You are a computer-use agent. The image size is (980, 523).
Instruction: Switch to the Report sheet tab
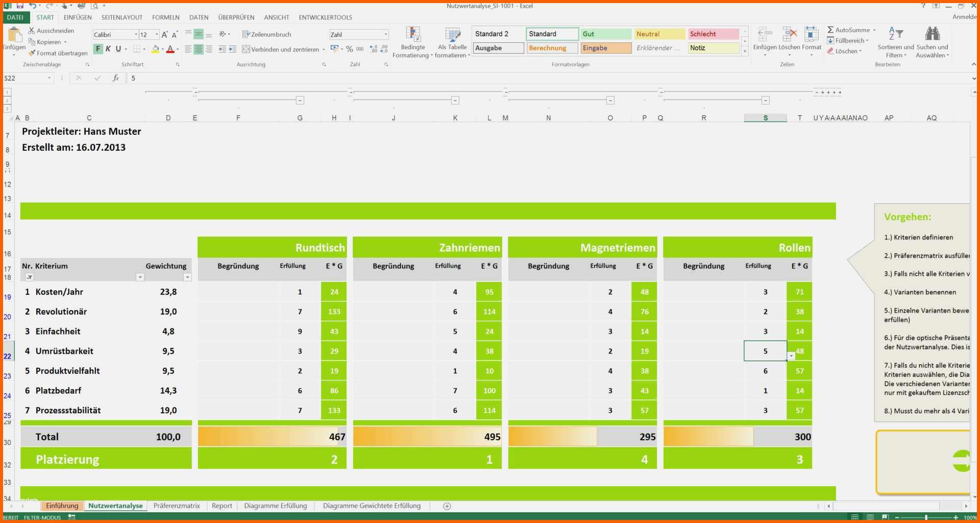(x=222, y=506)
